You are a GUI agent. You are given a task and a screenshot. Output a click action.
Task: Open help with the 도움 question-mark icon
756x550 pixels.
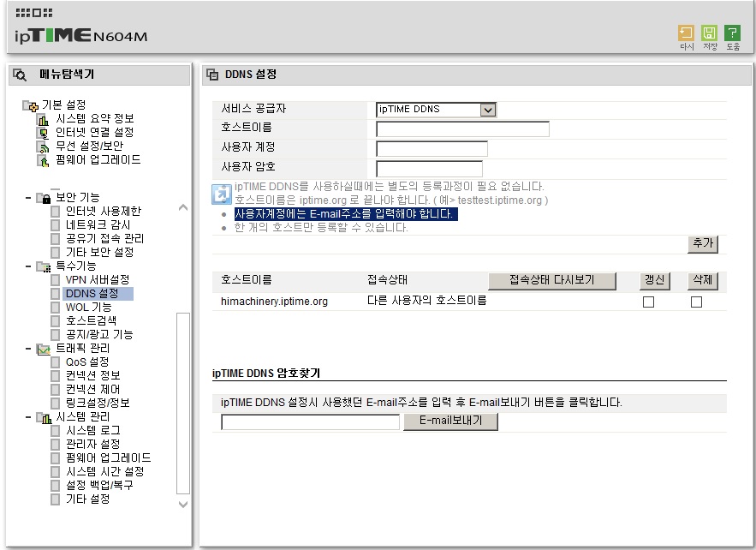tap(732, 33)
